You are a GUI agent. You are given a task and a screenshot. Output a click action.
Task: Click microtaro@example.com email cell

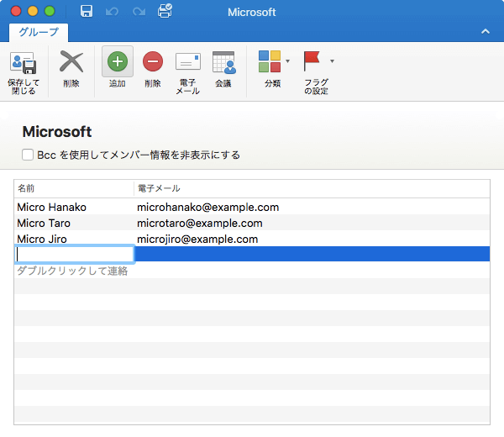pos(200,224)
